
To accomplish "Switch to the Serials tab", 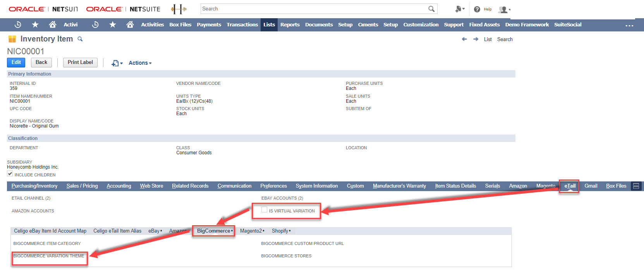I will coord(493,186).
